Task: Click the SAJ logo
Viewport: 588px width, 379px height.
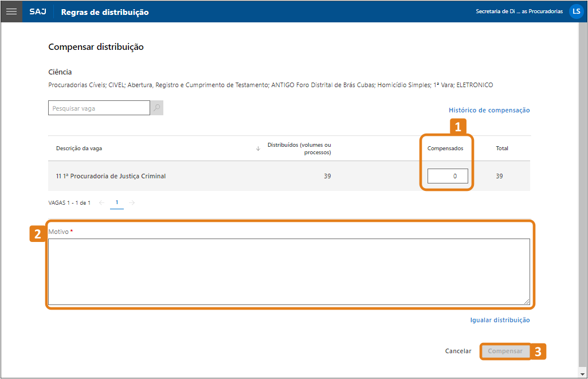Action: (38, 11)
